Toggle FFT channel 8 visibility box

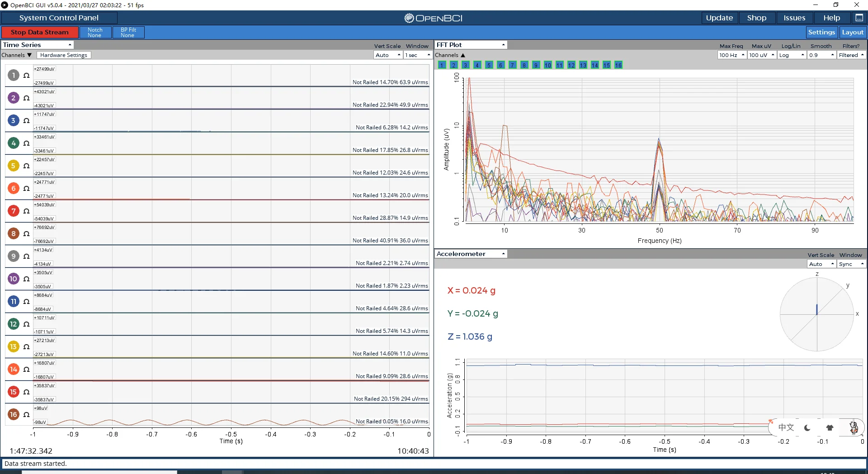(x=524, y=65)
